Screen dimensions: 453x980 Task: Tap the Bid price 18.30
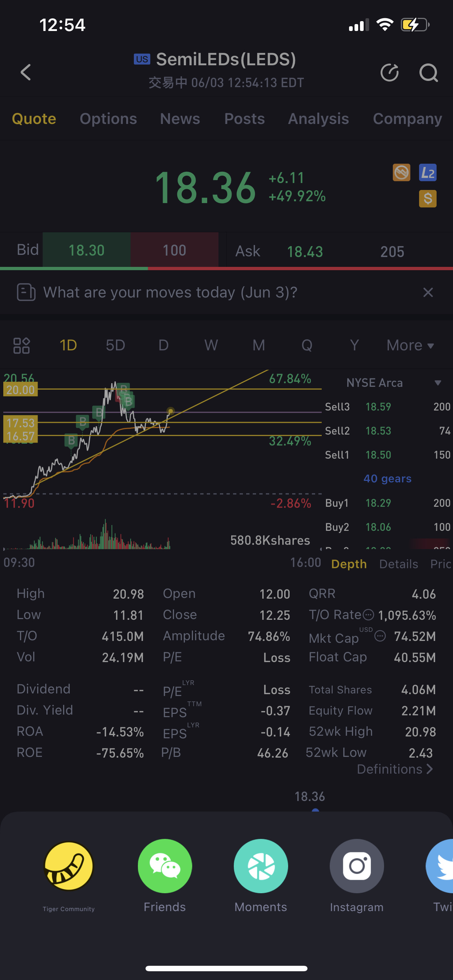coord(86,250)
